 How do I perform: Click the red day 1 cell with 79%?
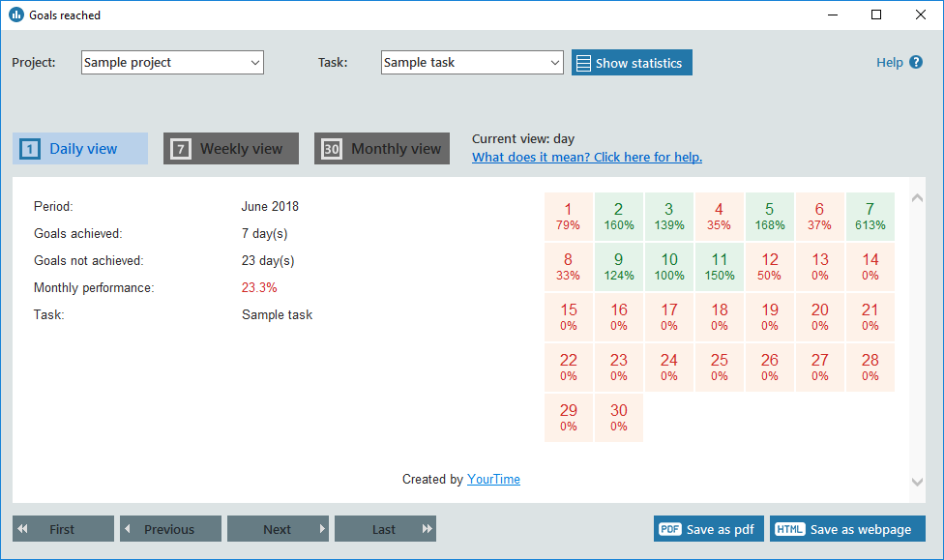[569, 216]
